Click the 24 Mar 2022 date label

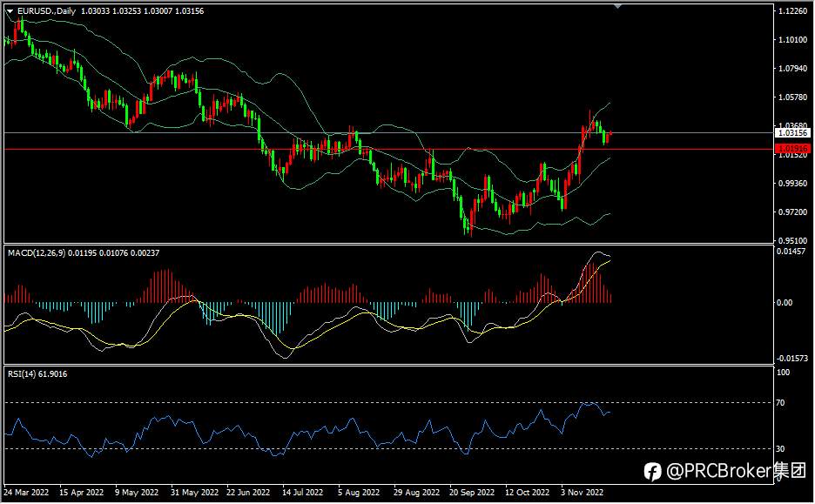(26, 493)
